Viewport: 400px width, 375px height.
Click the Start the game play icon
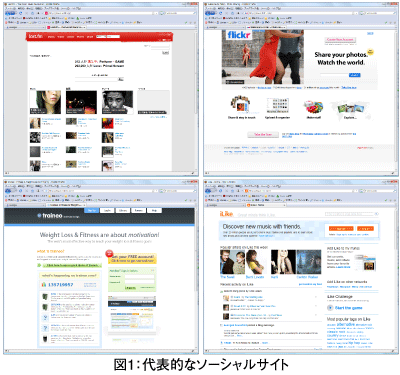(330, 308)
